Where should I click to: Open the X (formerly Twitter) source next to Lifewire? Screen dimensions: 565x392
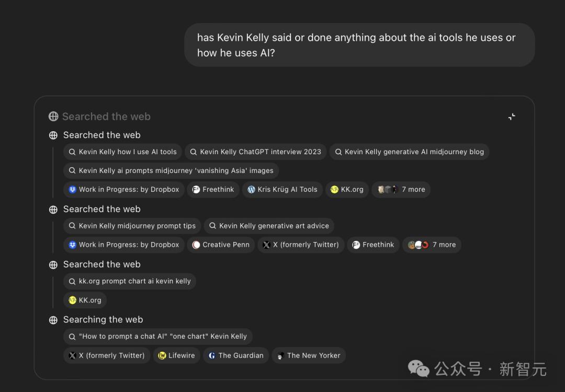click(x=107, y=355)
